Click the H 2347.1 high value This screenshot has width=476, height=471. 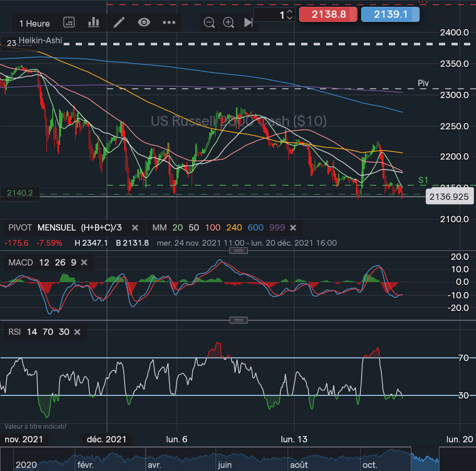tap(91, 243)
